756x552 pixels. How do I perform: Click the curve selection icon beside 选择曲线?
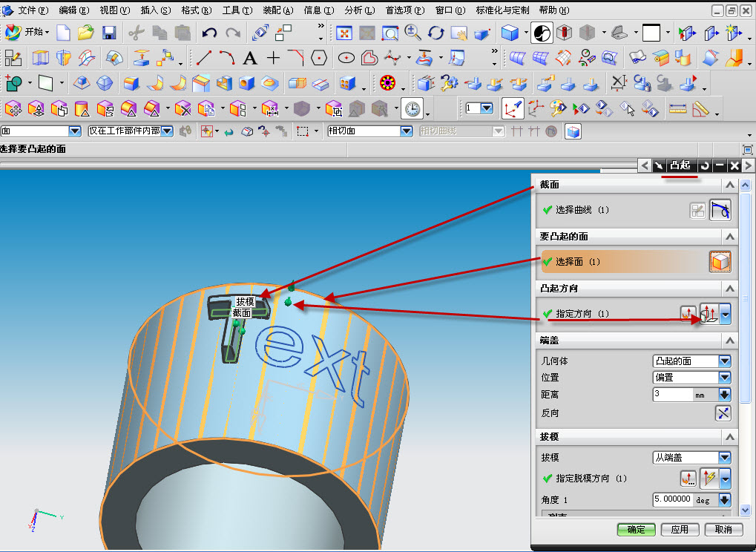point(720,210)
